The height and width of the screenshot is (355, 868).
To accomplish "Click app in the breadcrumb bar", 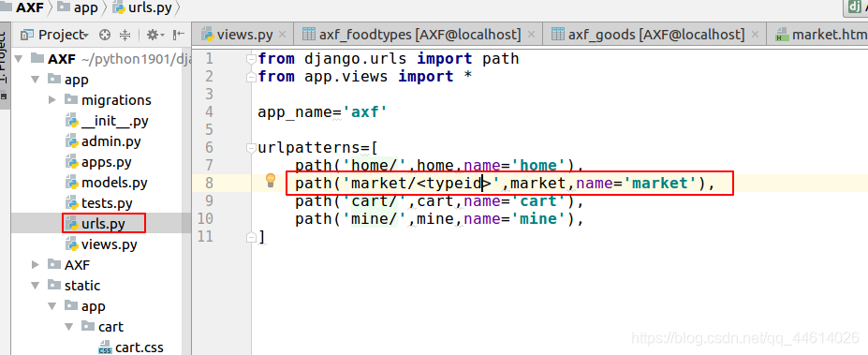I will click(x=78, y=7).
